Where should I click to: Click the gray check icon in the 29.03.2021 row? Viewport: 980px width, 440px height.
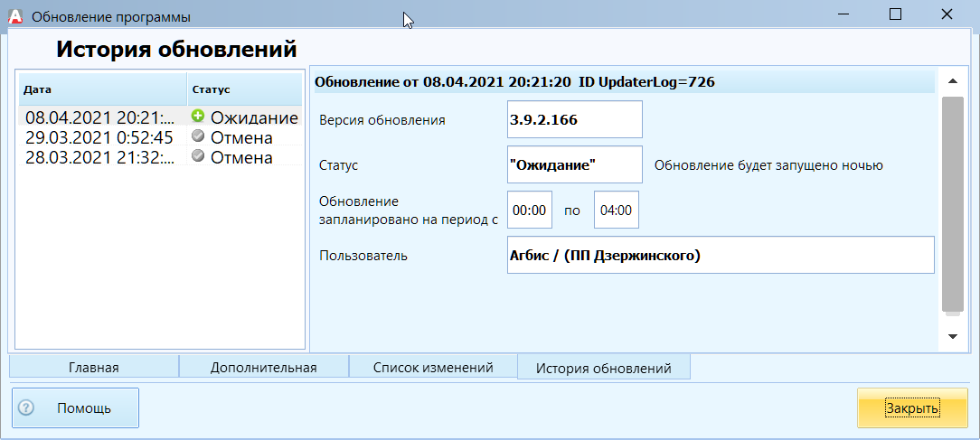click(x=198, y=136)
